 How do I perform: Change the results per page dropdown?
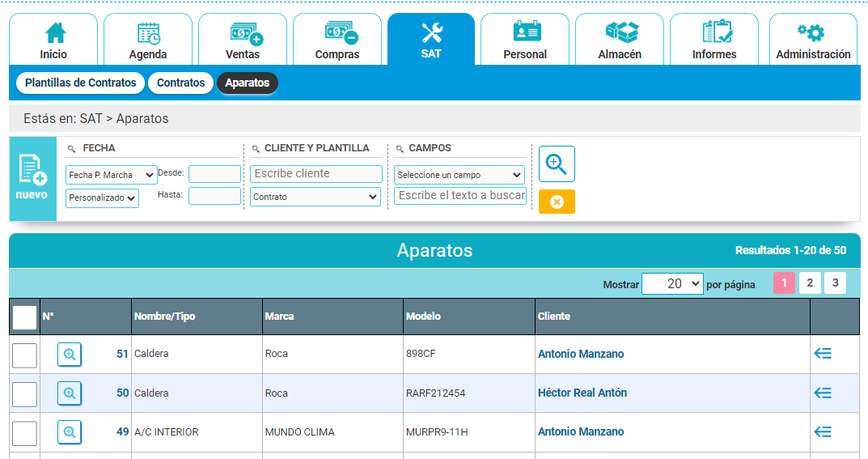[x=672, y=284]
